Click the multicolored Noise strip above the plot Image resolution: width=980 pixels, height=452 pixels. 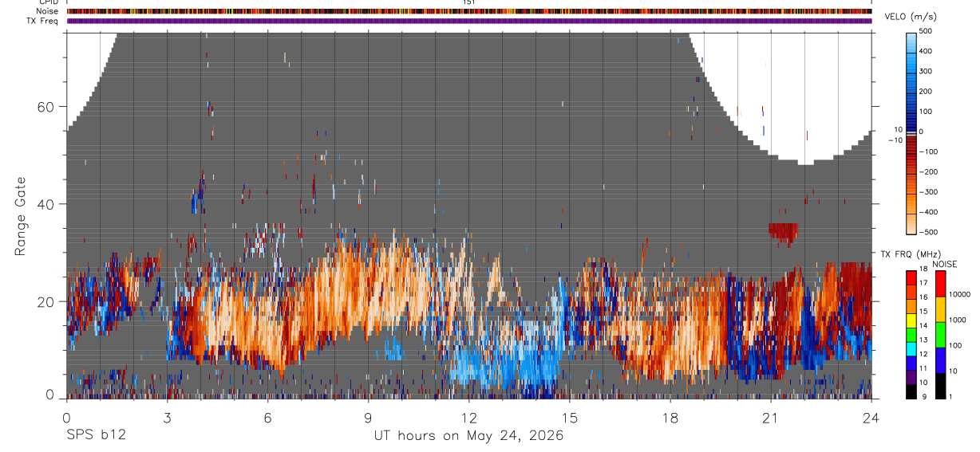click(x=469, y=11)
